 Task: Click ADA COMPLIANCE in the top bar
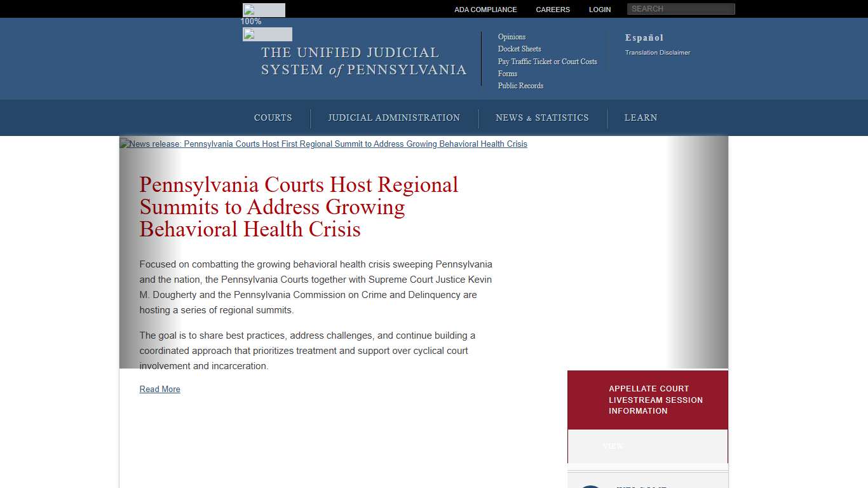click(485, 9)
